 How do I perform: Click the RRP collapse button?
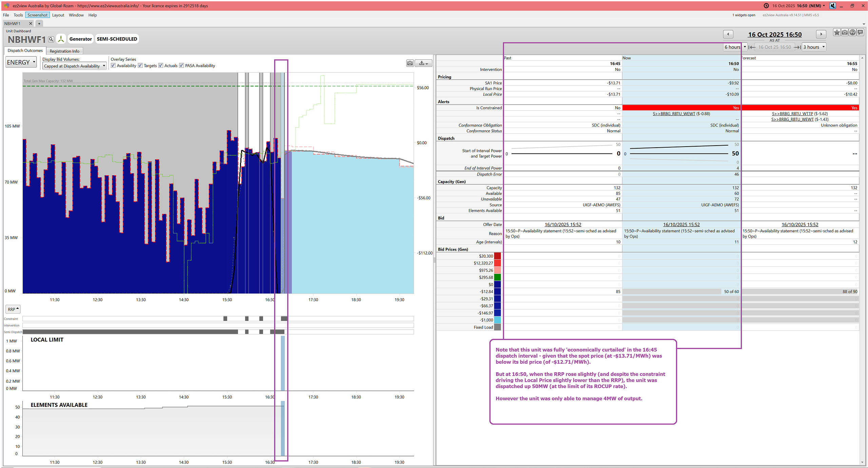click(x=13, y=309)
